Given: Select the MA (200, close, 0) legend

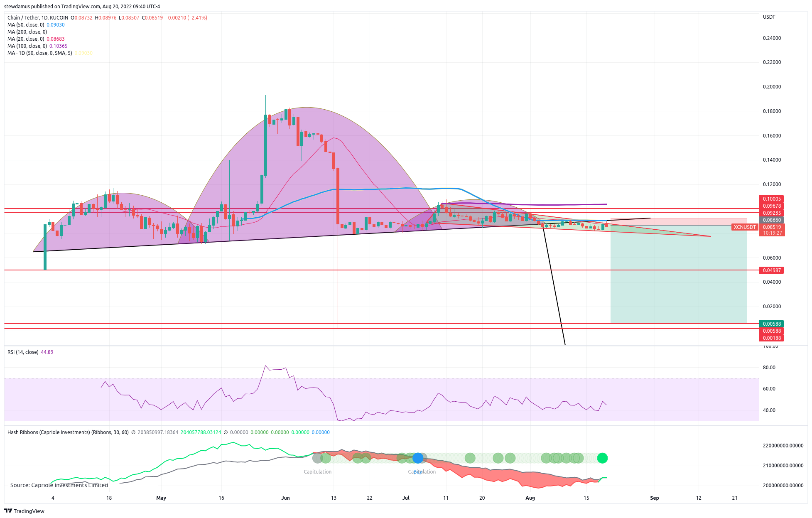Looking at the screenshot, I should (x=27, y=32).
